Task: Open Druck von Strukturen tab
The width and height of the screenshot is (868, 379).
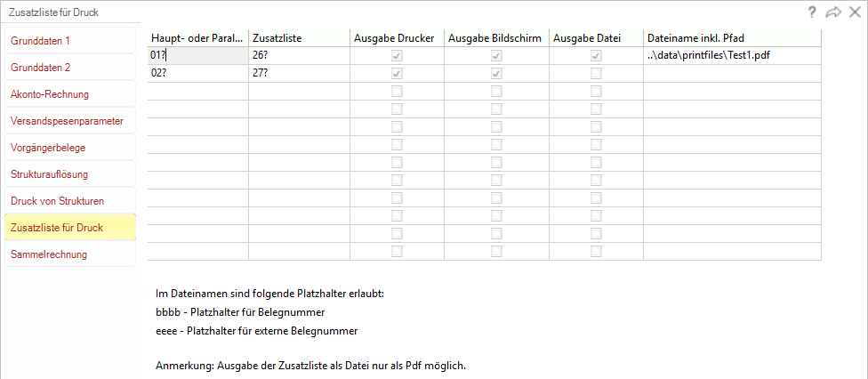Action: pos(69,200)
